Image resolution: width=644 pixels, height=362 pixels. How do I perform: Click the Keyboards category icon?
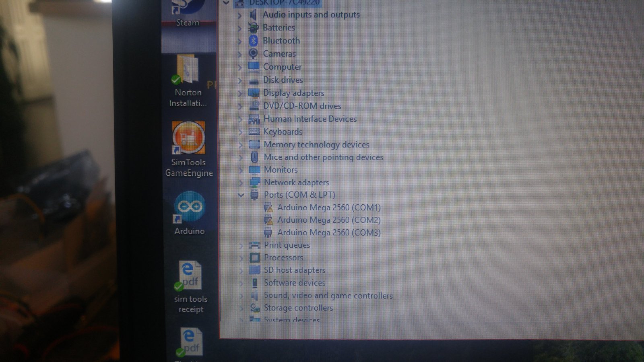coord(254,132)
